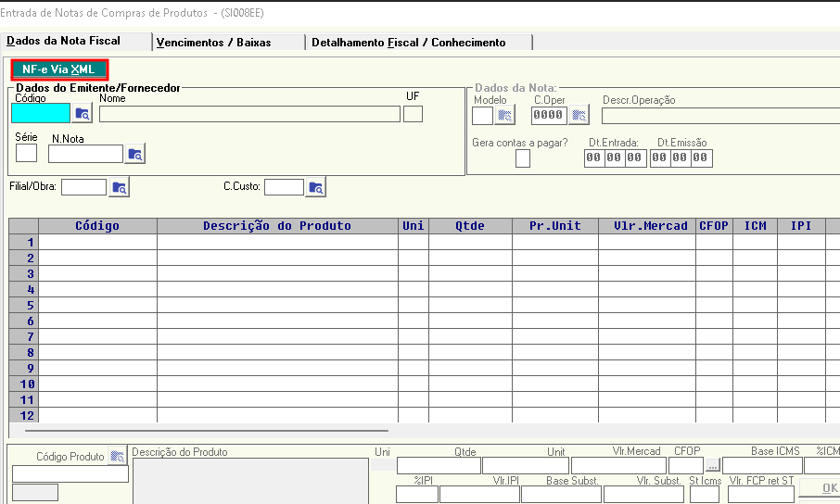Image resolution: width=840 pixels, height=504 pixels.
Task: Open invoice search icon next to N.Nota
Action: pyautogui.click(x=135, y=154)
